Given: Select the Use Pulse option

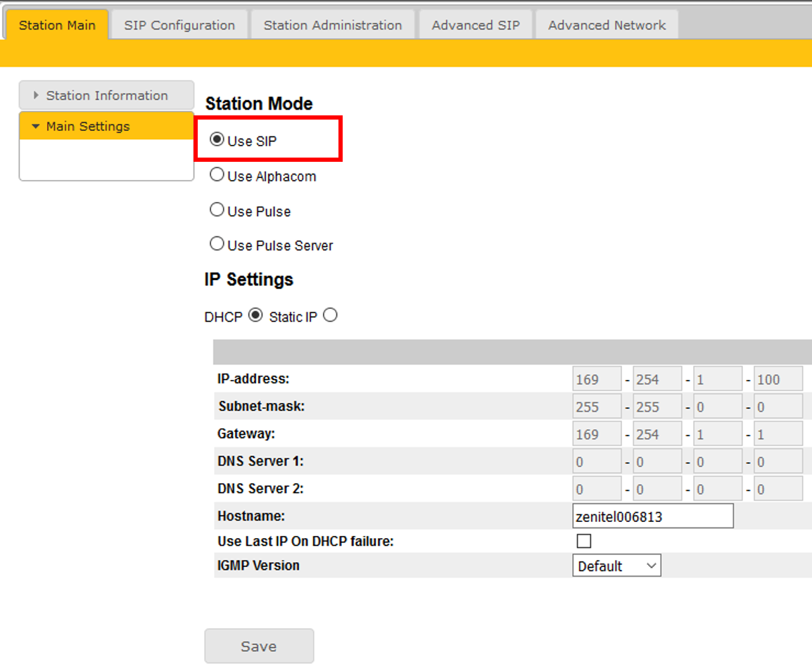Looking at the screenshot, I should click(x=217, y=210).
